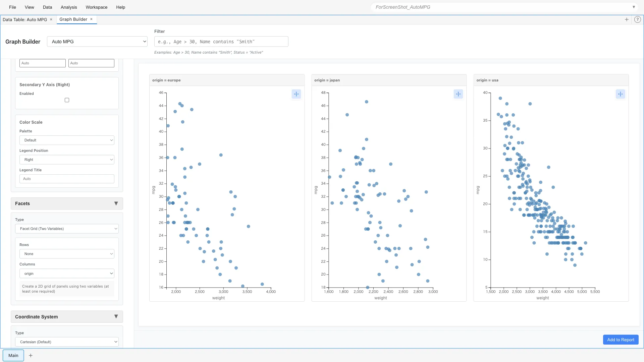This screenshot has width=644, height=362.
Task: Collapse the Coordinate System section
Action: [116, 317]
